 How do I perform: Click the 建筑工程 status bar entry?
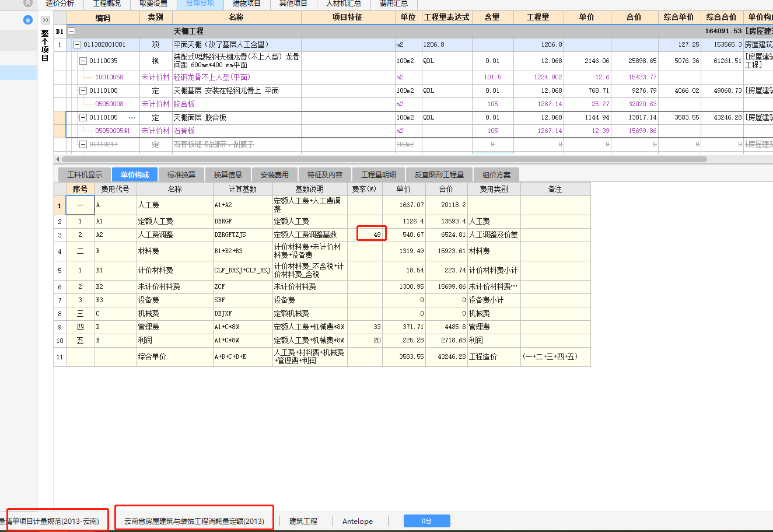(x=303, y=521)
